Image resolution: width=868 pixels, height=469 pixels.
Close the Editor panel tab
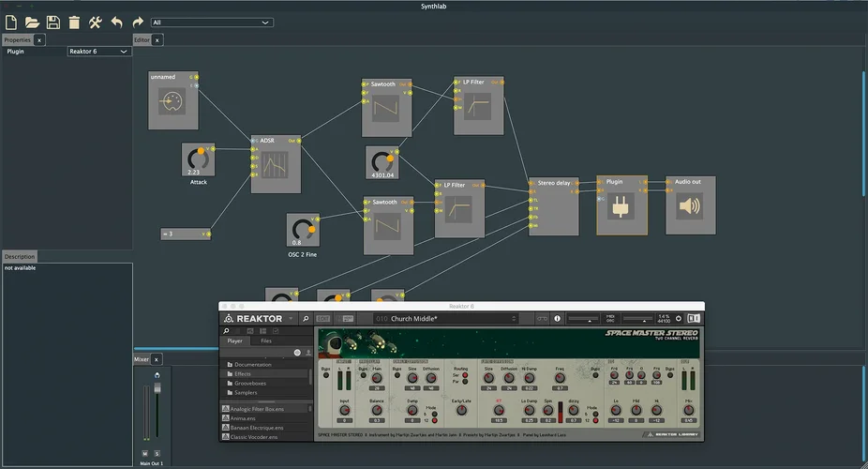coord(157,40)
